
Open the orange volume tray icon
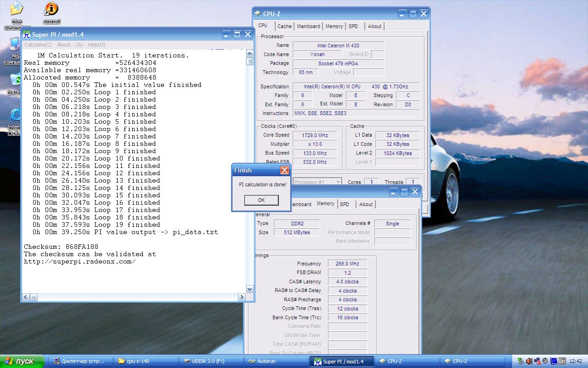click(x=529, y=361)
